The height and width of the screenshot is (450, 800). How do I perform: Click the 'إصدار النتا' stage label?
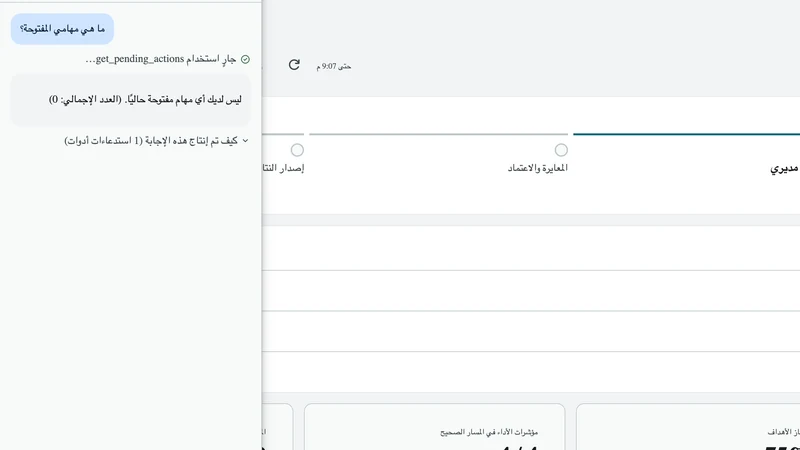(x=283, y=168)
